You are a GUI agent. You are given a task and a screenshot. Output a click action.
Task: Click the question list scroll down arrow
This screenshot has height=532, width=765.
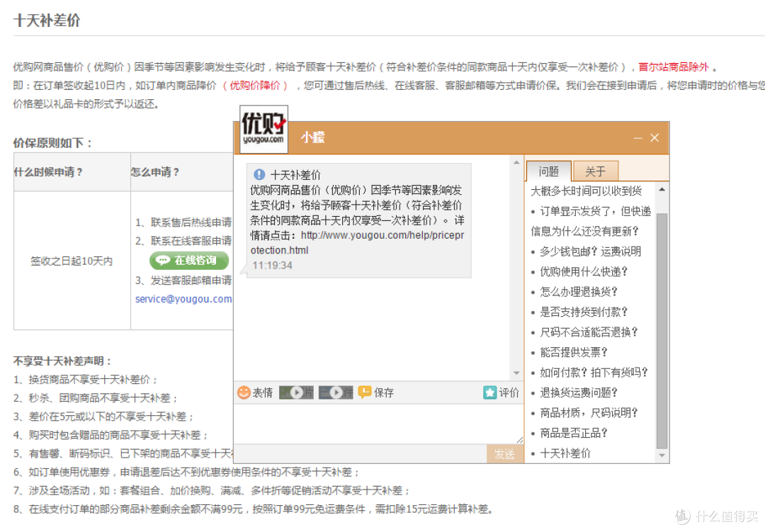662,455
